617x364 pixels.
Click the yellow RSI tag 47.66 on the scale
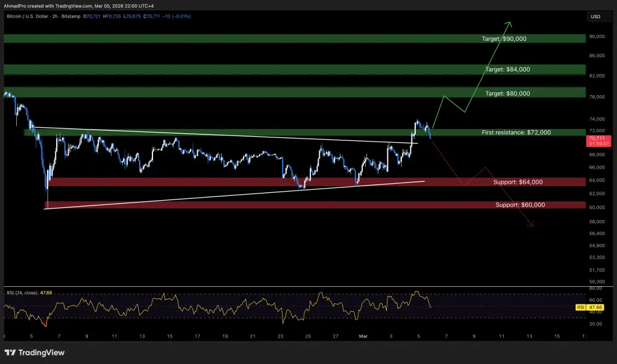[x=594, y=307]
